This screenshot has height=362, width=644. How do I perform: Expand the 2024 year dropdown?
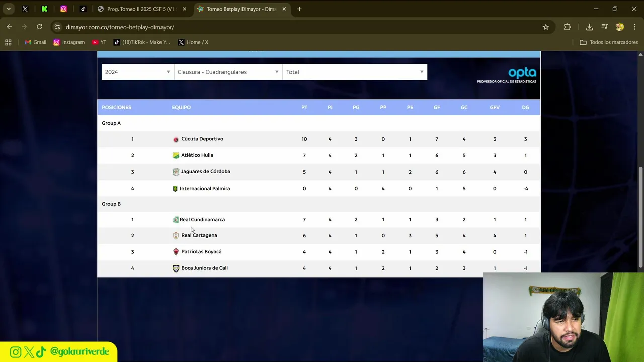coord(137,72)
